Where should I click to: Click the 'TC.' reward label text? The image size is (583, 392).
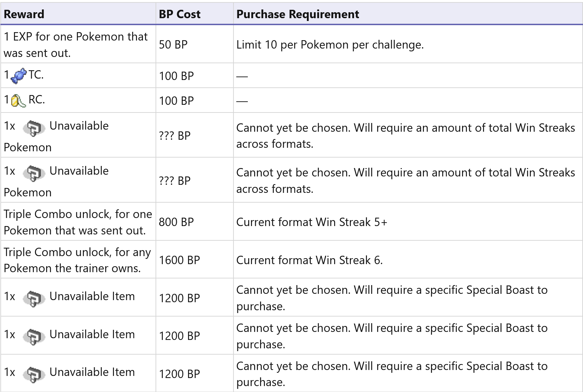(x=36, y=75)
